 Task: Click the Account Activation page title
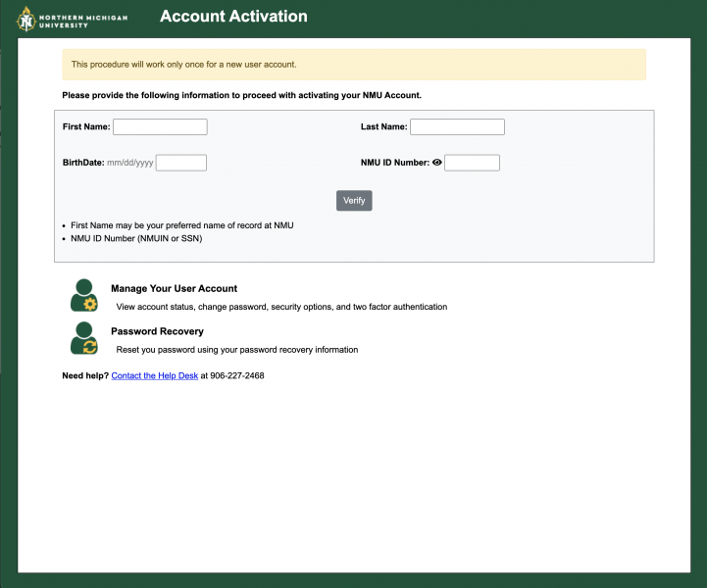[x=233, y=17]
